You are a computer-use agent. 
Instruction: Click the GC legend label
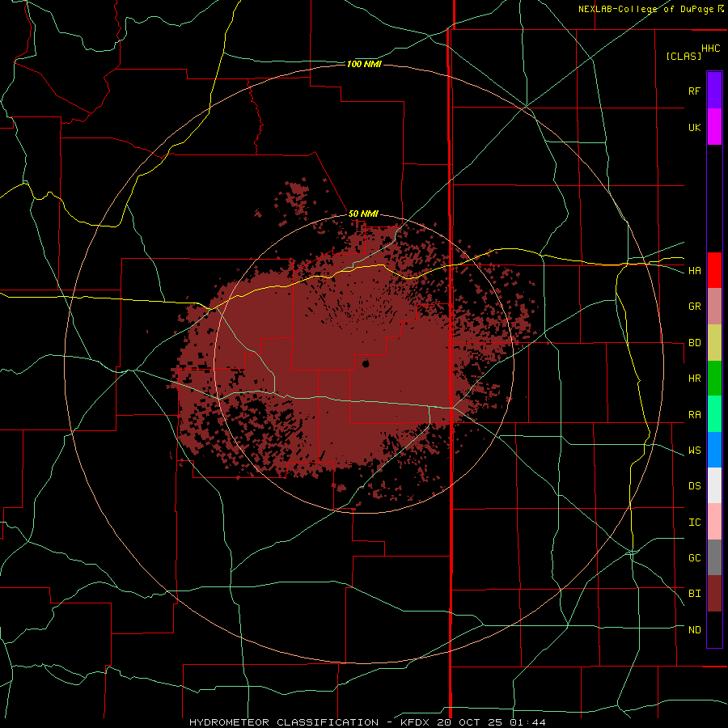pyautogui.click(x=694, y=558)
